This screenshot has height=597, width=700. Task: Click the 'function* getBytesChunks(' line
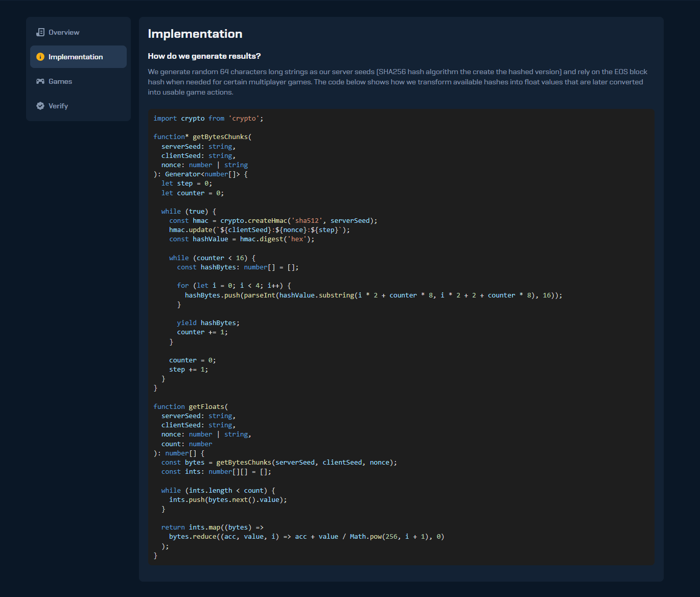(x=202, y=137)
